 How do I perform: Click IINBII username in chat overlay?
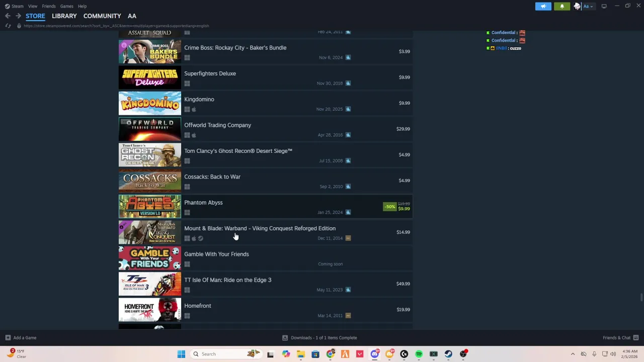click(502, 48)
